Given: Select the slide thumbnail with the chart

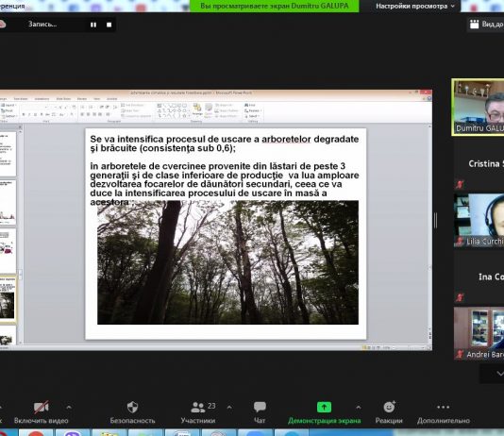Looking at the screenshot, I should pos(7,202).
